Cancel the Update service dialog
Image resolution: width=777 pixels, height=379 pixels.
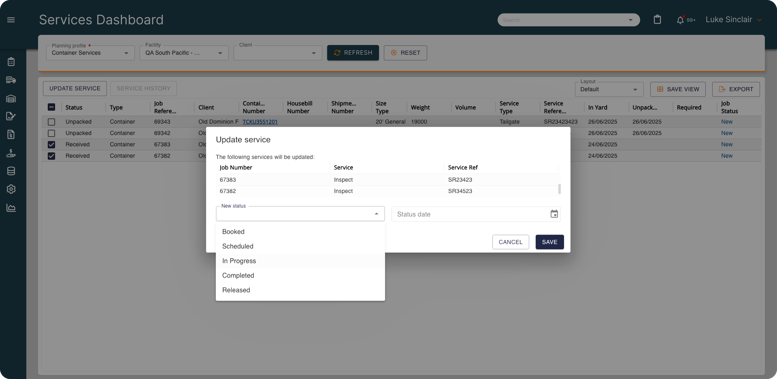(510, 242)
